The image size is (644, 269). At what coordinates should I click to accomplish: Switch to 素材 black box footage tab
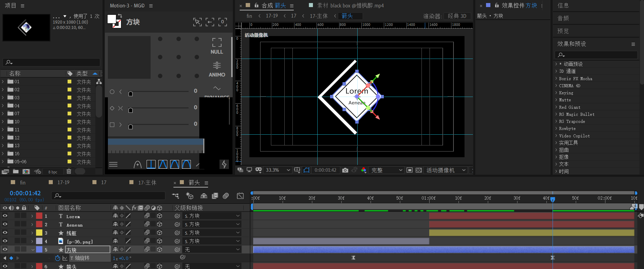click(350, 5)
